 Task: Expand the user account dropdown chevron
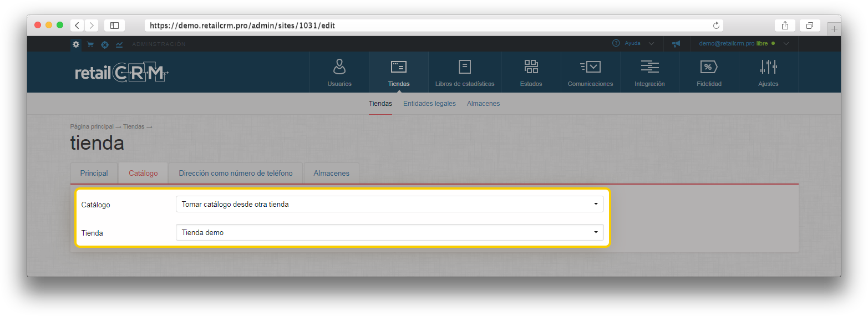[x=786, y=43]
